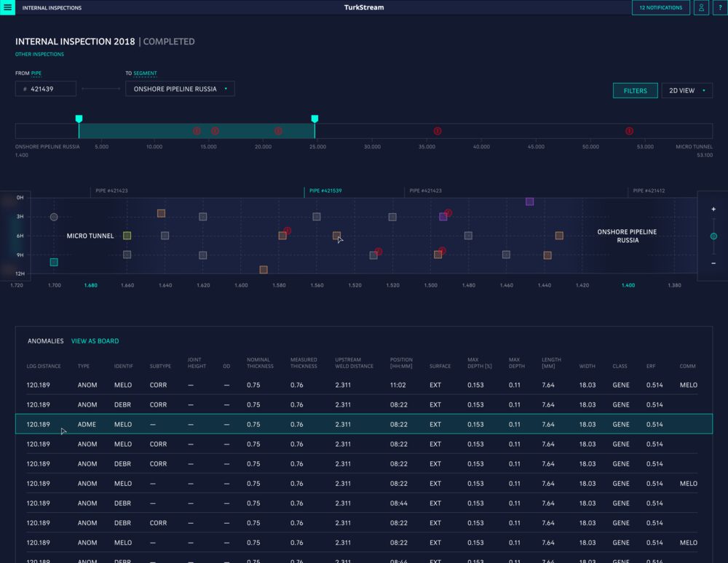Open the user profile icon
The width and height of the screenshot is (728, 563).
coord(700,7)
